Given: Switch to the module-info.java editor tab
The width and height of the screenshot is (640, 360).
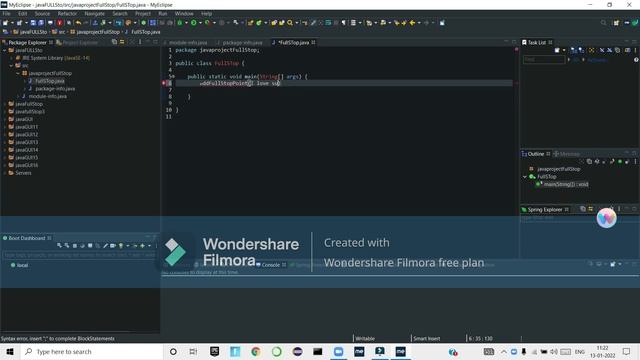Looking at the screenshot, I should tap(188, 42).
